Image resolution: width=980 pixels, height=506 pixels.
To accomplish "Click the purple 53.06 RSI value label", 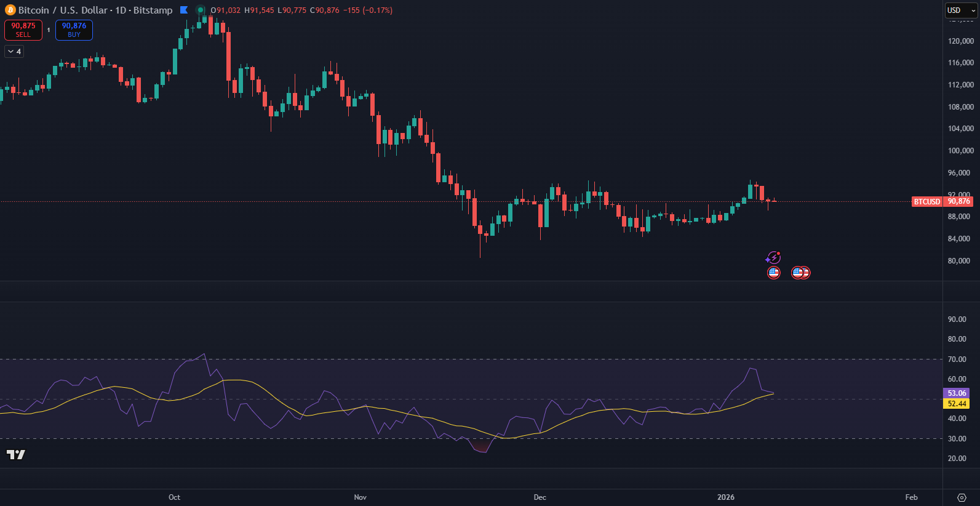I will pos(956,393).
